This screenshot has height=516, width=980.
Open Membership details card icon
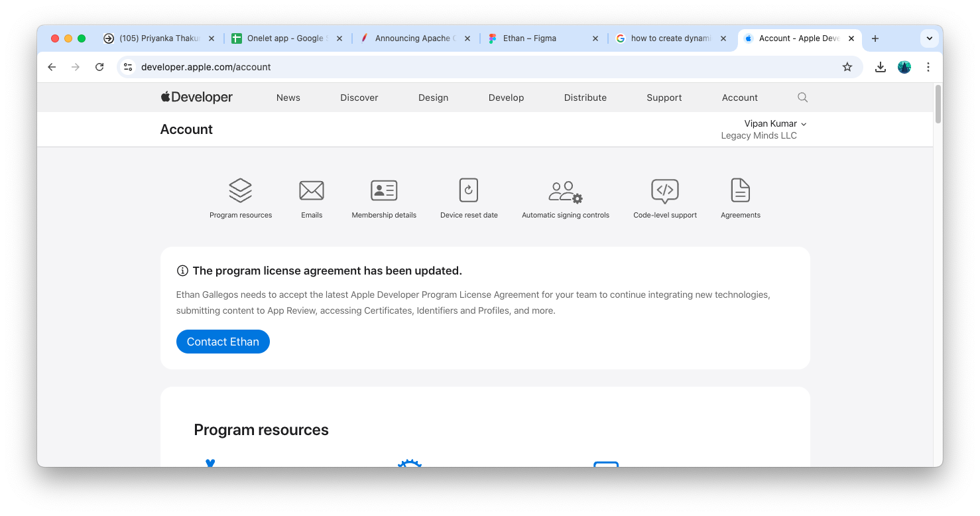pos(384,190)
